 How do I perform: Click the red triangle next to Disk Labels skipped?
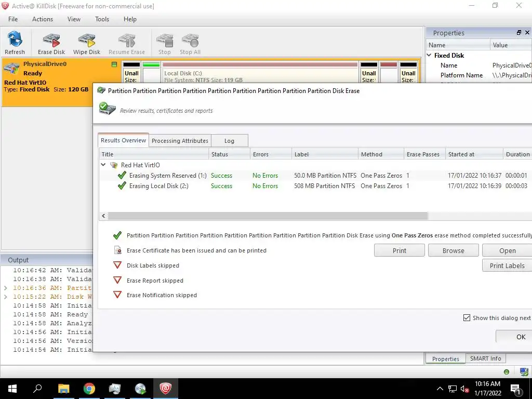tap(117, 265)
